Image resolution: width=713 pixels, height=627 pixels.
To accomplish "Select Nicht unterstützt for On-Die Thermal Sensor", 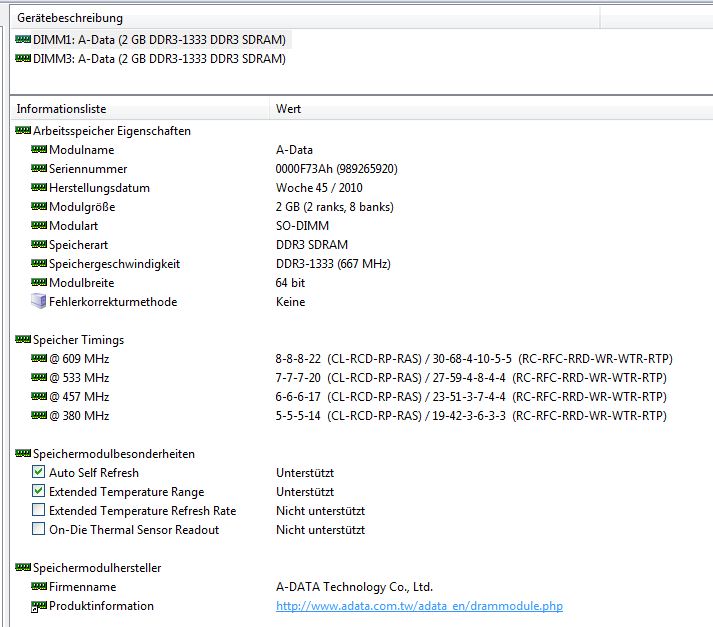I will coord(321,530).
